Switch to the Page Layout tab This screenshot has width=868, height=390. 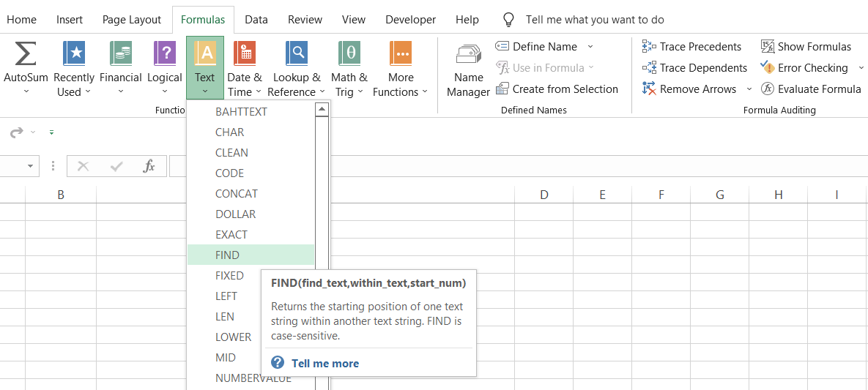pos(132,20)
